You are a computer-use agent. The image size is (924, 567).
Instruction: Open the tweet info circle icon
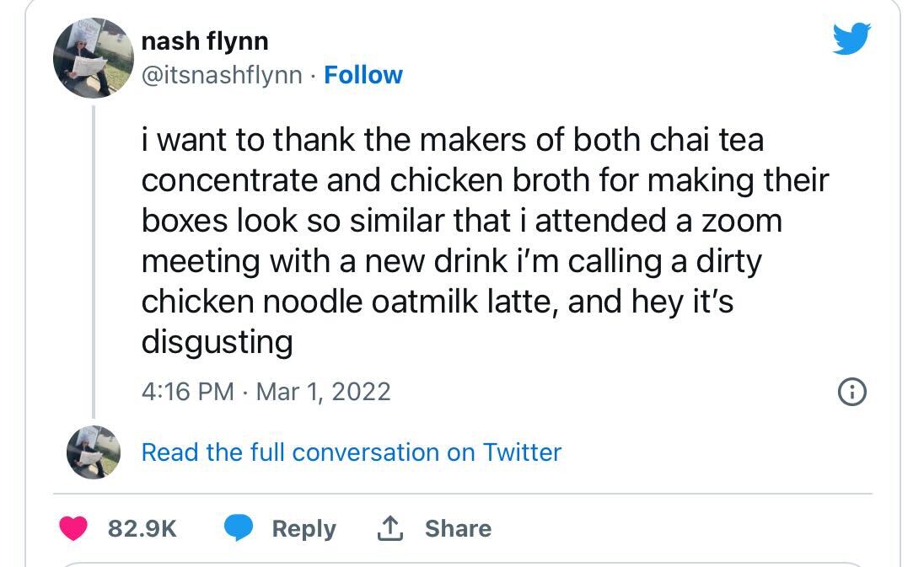(x=852, y=392)
